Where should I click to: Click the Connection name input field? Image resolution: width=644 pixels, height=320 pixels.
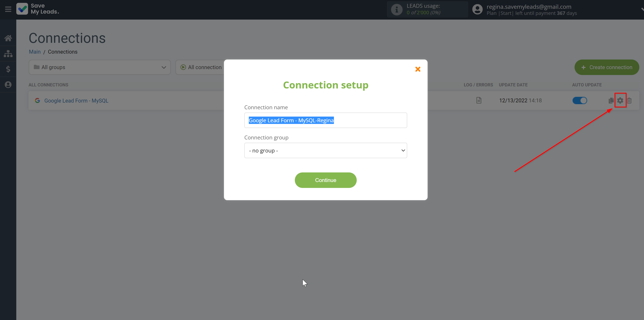[326, 120]
